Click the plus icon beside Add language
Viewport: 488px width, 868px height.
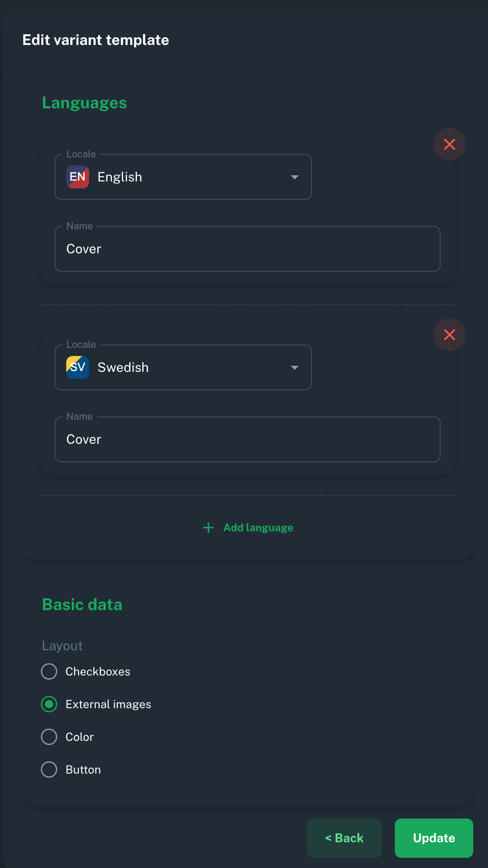(x=208, y=528)
